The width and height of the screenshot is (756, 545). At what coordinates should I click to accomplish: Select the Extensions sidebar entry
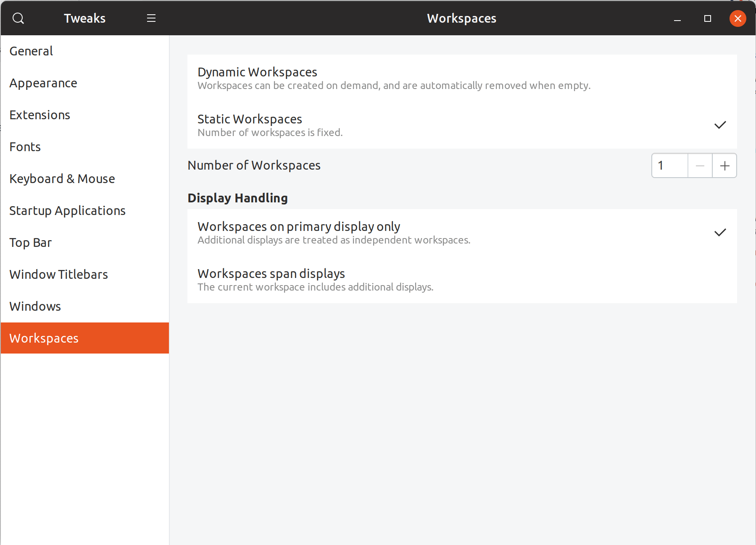(x=40, y=115)
